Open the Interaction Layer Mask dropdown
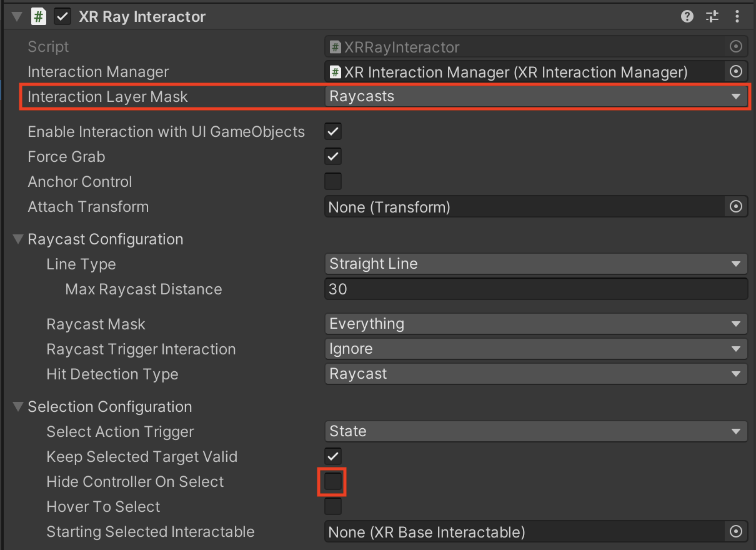Image resolution: width=756 pixels, height=550 pixels. click(535, 97)
